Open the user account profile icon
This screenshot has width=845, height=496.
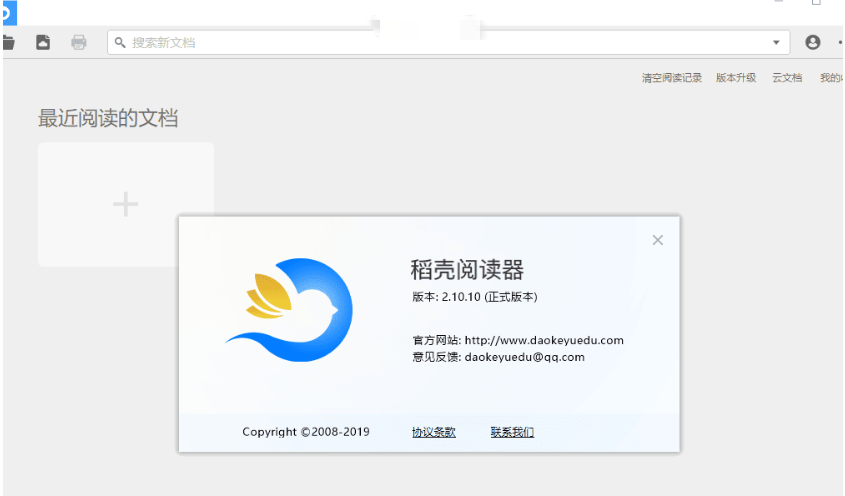(812, 43)
